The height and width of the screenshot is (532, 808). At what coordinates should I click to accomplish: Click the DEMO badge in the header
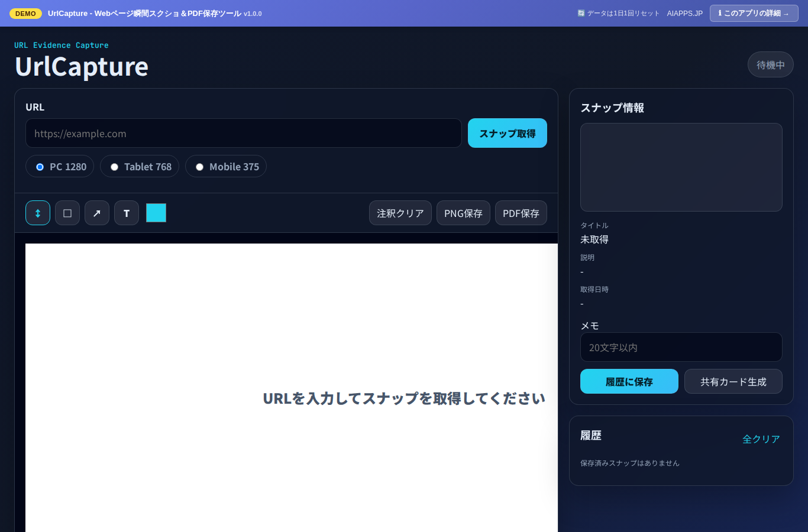(25, 13)
